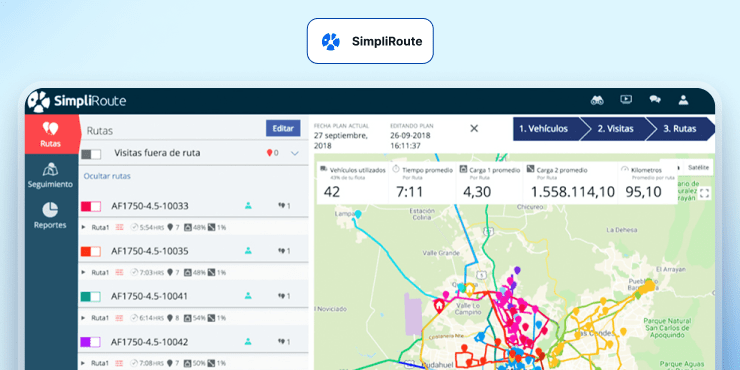Image resolution: width=740 pixels, height=370 pixels.
Task: Click the Ocultar rutas link
Action: (x=107, y=176)
